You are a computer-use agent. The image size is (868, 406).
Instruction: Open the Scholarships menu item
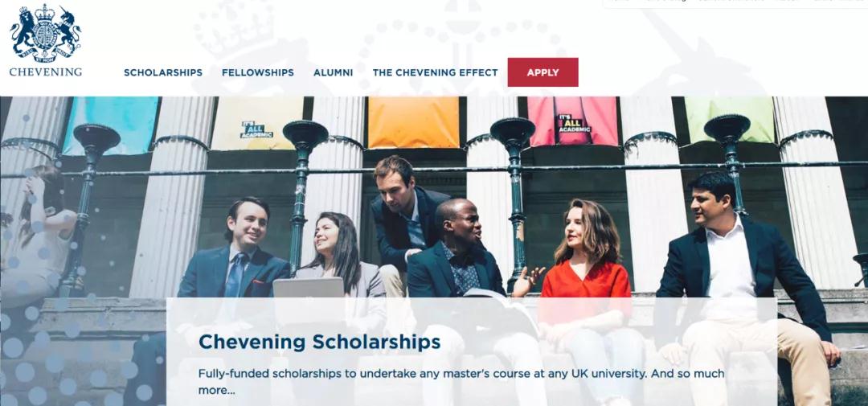(163, 72)
